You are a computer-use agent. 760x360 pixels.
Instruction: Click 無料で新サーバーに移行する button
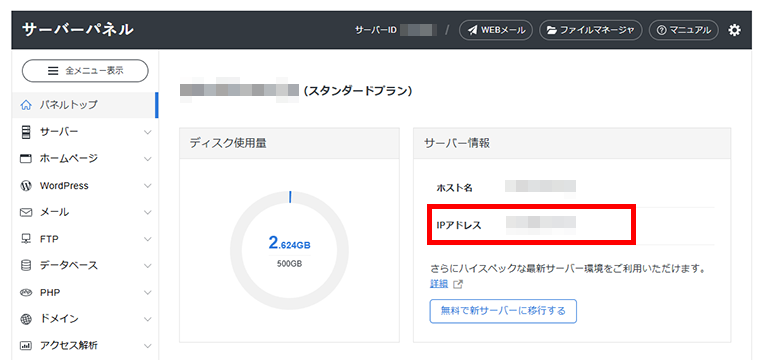click(x=503, y=311)
